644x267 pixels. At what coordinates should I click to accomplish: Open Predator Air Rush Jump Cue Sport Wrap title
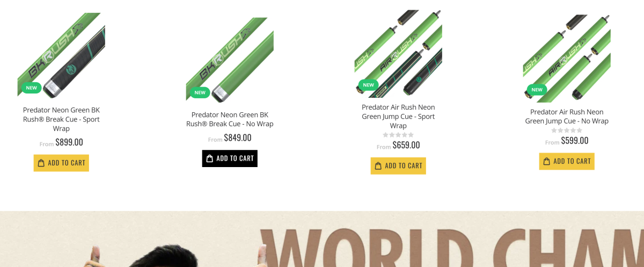398,117
